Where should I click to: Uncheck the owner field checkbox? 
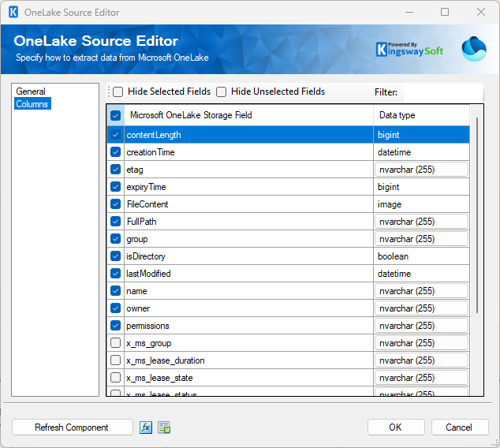point(115,308)
